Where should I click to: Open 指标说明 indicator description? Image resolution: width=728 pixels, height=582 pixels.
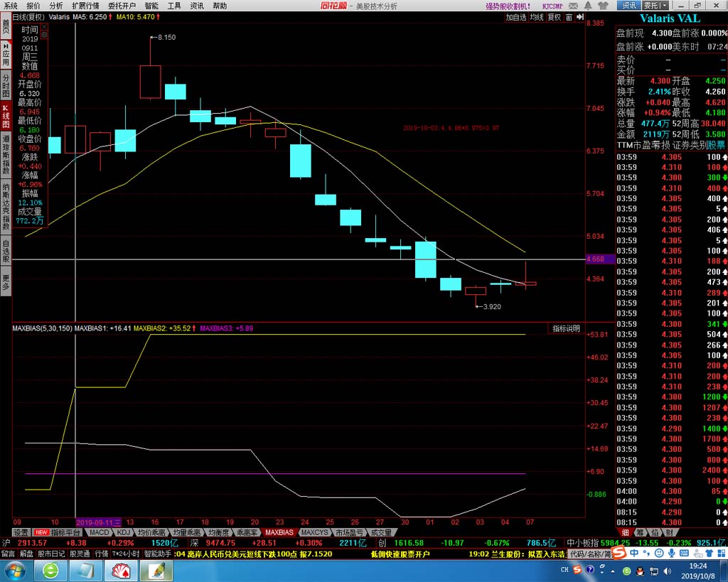coord(566,328)
